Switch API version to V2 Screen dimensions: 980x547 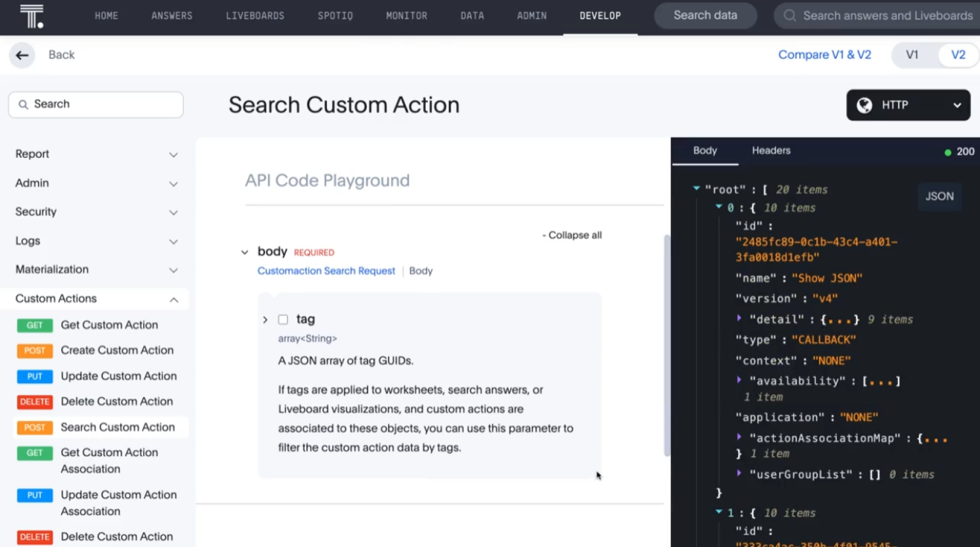pos(958,55)
